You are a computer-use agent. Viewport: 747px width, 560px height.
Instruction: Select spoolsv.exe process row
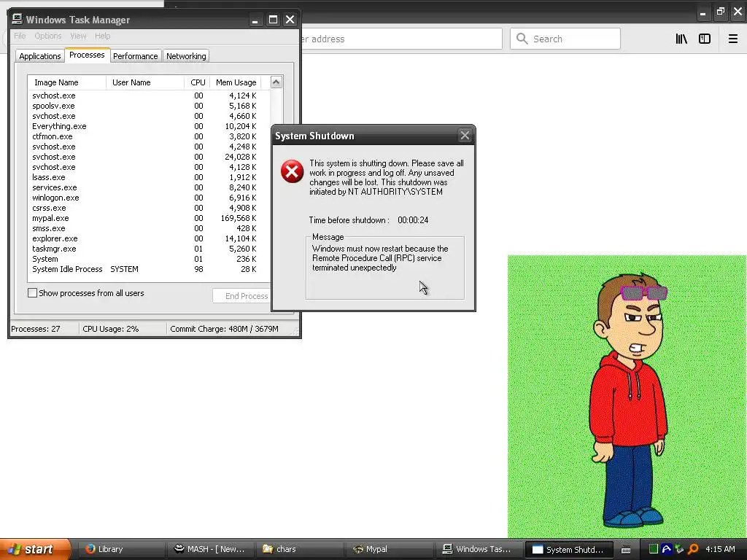pos(149,106)
